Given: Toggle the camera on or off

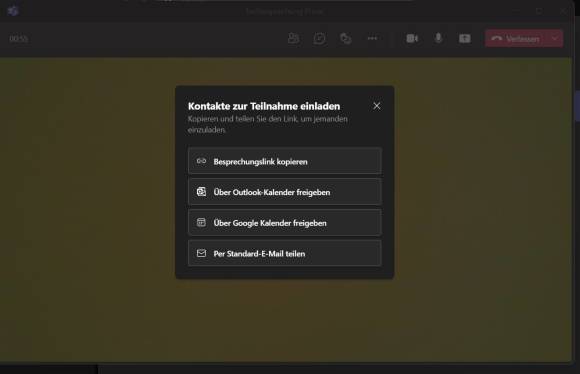Looking at the screenshot, I should [x=412, y=38].
